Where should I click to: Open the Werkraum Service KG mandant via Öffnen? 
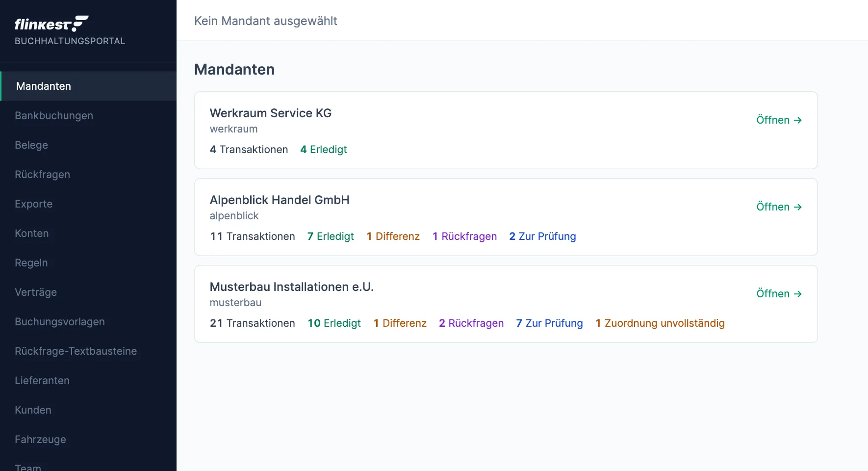tap(779, 120)
